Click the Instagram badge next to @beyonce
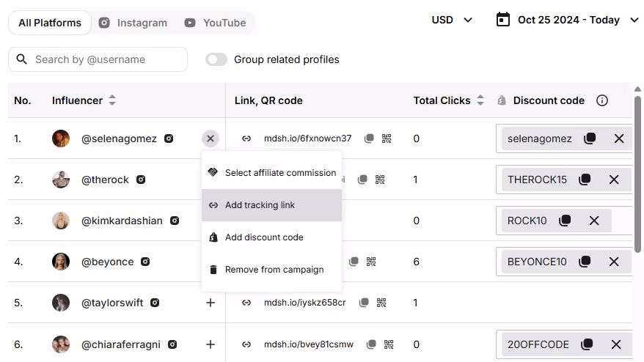644x362 pixels. [x=145, y=262]
